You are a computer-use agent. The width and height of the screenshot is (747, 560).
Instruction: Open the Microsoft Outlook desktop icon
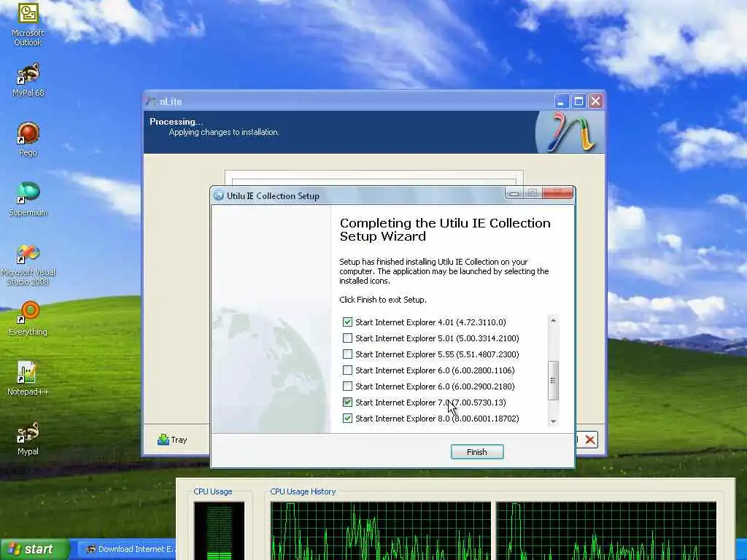coord(28,24)
